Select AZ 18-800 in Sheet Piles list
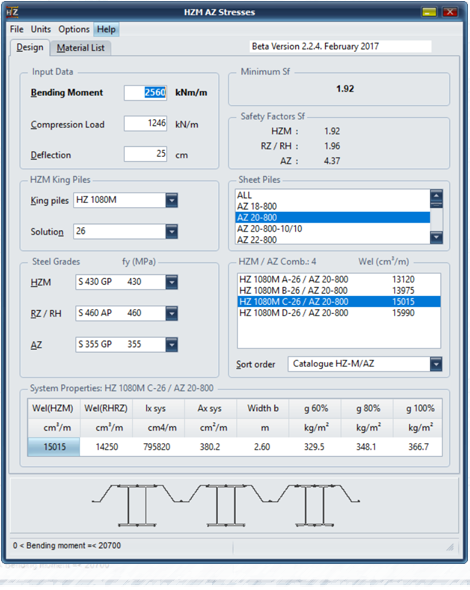The image size is (470, 590). click(333, 206)
